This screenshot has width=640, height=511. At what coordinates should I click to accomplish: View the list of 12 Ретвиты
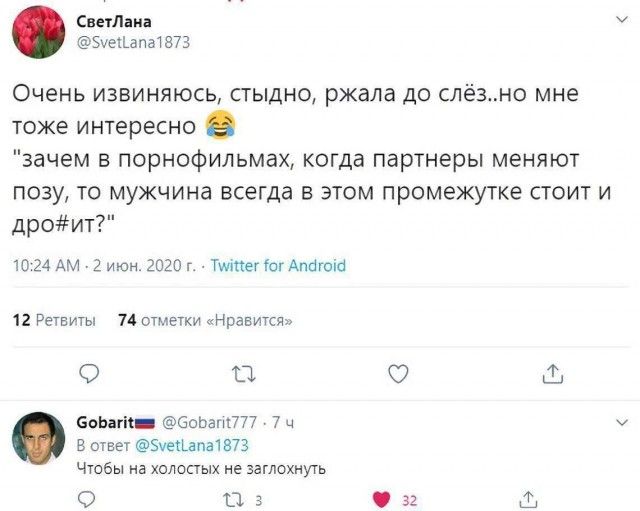pyautogui.click(x=53, y=320)
